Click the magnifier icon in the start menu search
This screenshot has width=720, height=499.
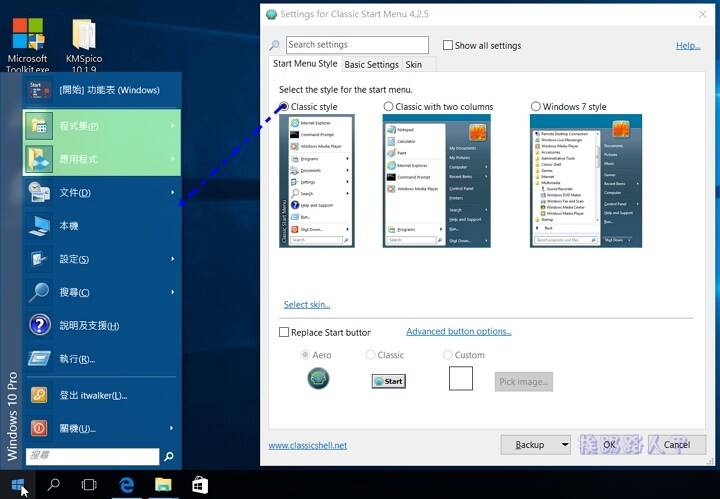169,456
